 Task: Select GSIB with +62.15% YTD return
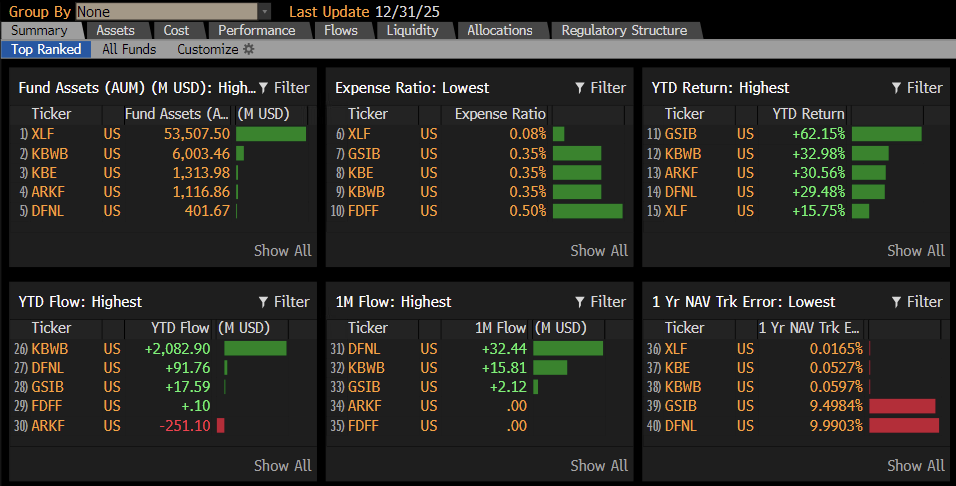680,134
